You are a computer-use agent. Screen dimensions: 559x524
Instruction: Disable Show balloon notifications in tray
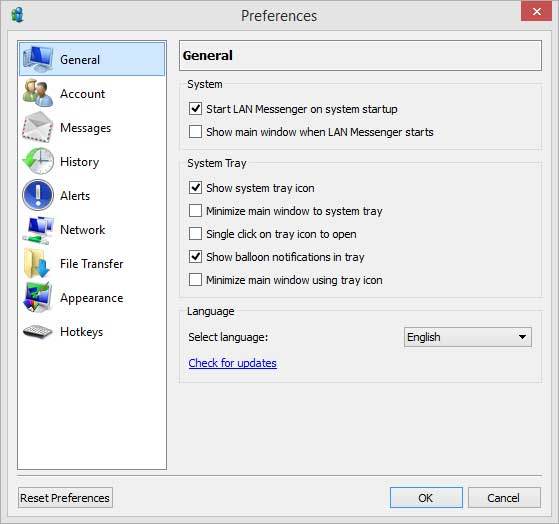pos(195,257)
